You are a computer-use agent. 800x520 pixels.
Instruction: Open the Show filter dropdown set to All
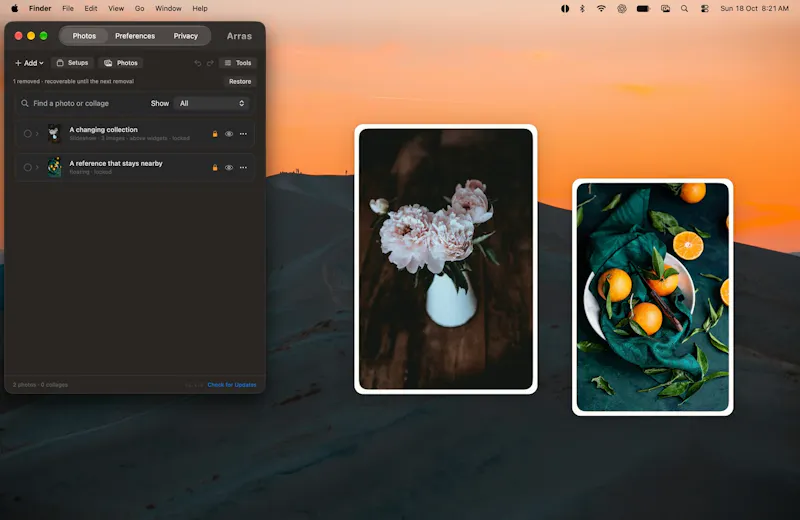click(211, 103)
